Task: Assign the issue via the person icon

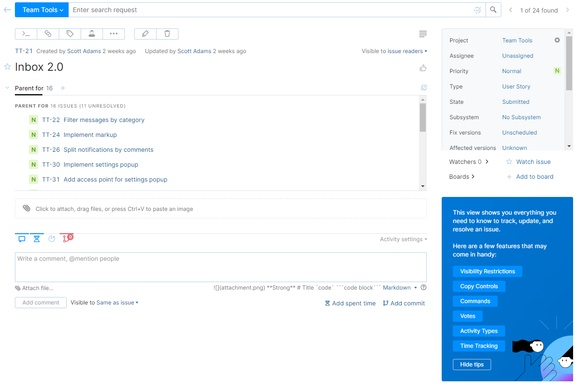Action: tap(92, 34)
